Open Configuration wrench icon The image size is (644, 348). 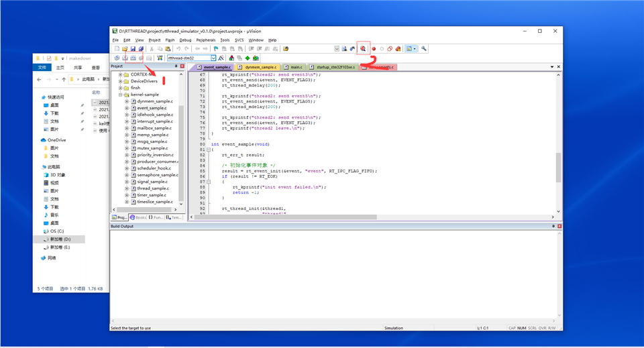pos(424,49)
